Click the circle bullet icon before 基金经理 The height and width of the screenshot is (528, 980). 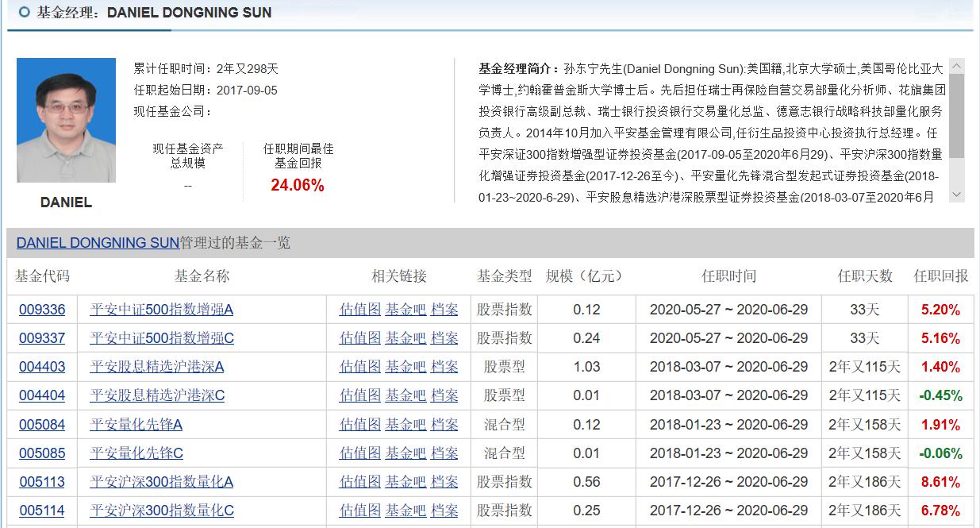(24, 12)
